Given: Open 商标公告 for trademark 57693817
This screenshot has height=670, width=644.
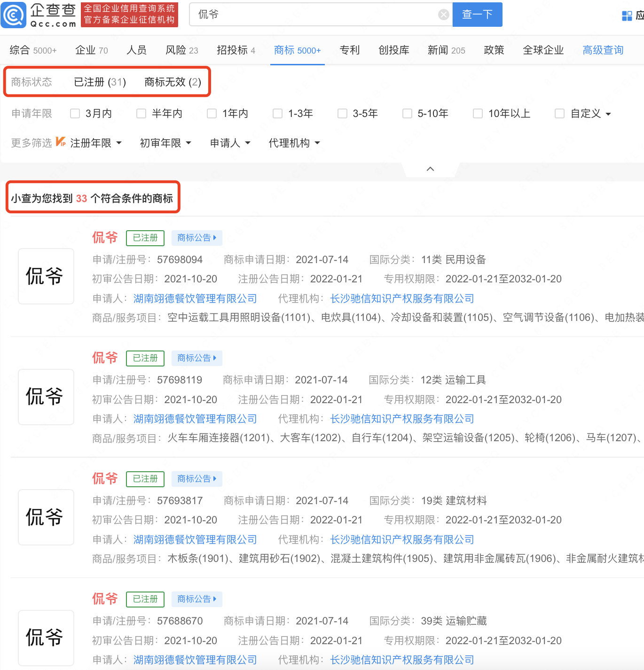Looking at the screenshot, I should [196, 479].
